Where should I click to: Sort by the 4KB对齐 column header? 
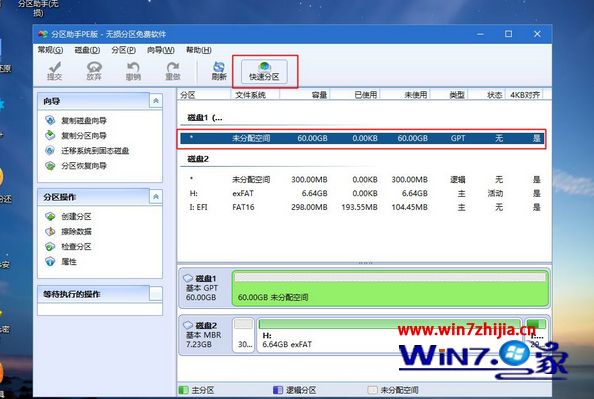[525, 95]
